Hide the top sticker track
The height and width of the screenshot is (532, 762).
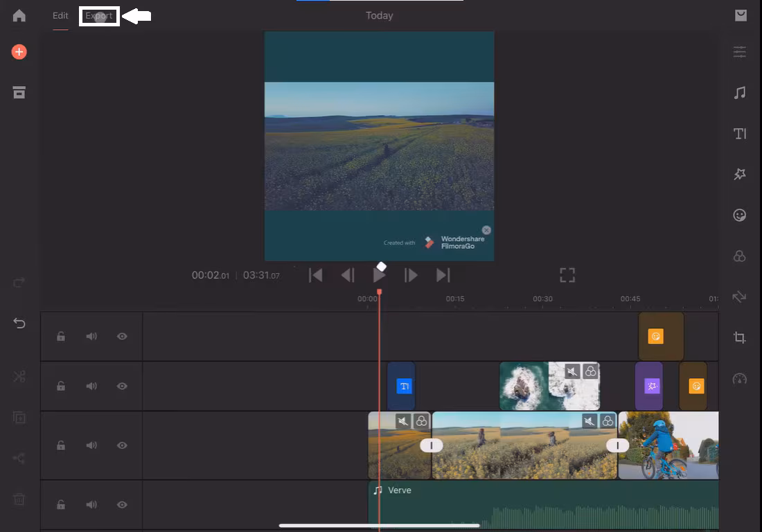(x=122, y=336)
